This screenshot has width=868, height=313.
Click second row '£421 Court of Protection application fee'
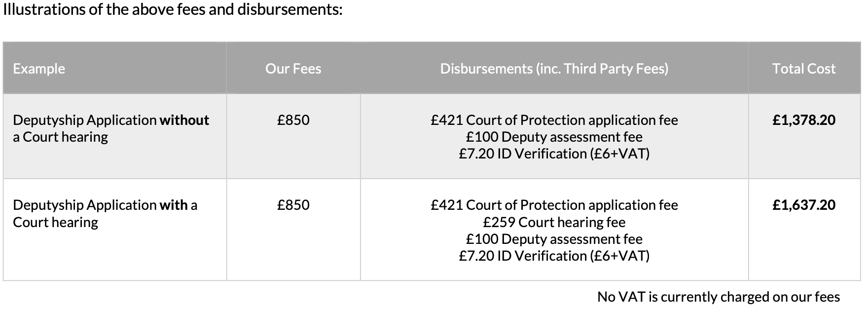(x=554, y=205)
